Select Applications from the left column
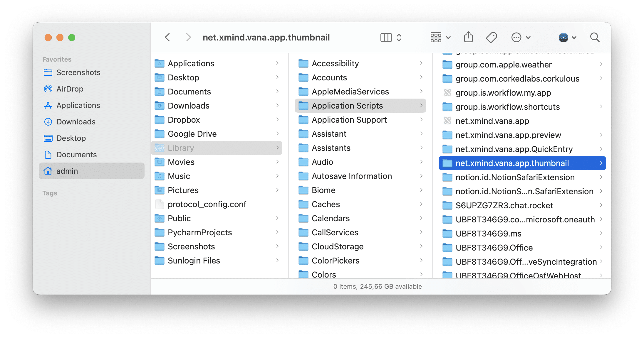644x338 pixels. tap(78, 105)
